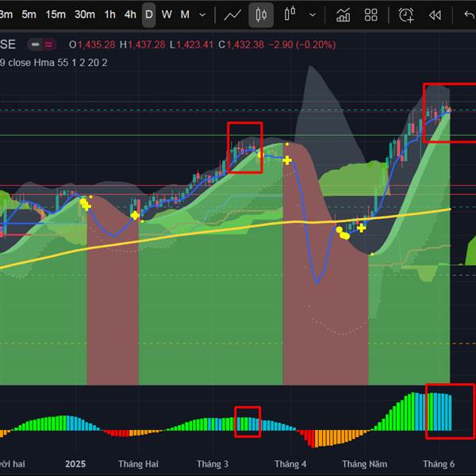This screenshot has height=476, width=476.
Task: Click the Close price value 1,432.38
Action: [x=245, y=45]
